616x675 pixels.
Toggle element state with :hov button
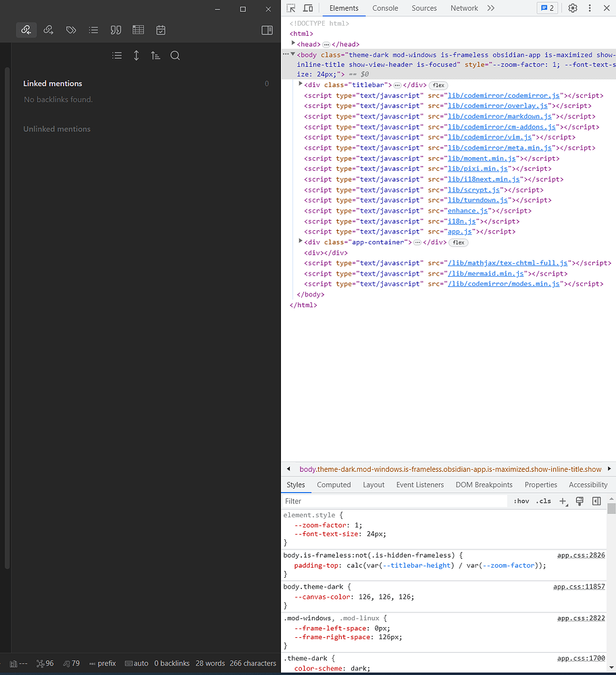pos(521,501)
